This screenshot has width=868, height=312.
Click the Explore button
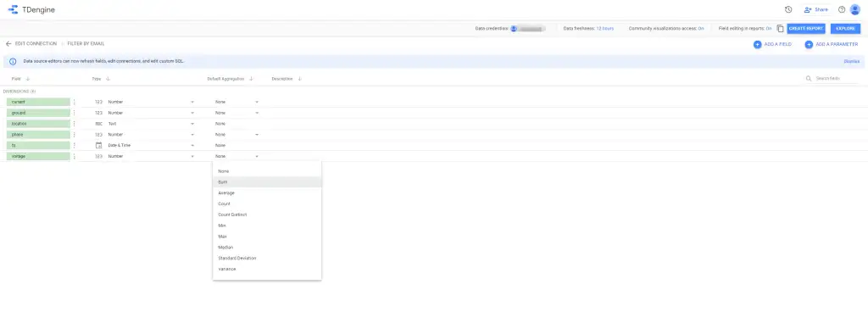(x=845, y=28)
